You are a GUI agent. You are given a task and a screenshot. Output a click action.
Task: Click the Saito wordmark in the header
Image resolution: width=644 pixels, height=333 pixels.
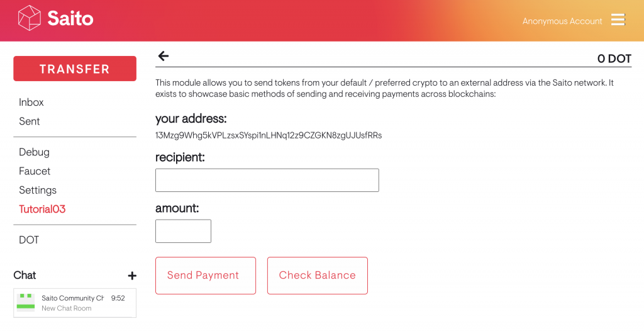(x=70, y=19)
